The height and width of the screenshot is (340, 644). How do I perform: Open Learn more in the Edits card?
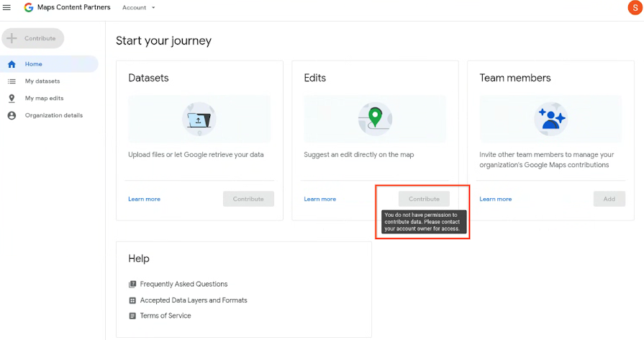tap(320, 199)
